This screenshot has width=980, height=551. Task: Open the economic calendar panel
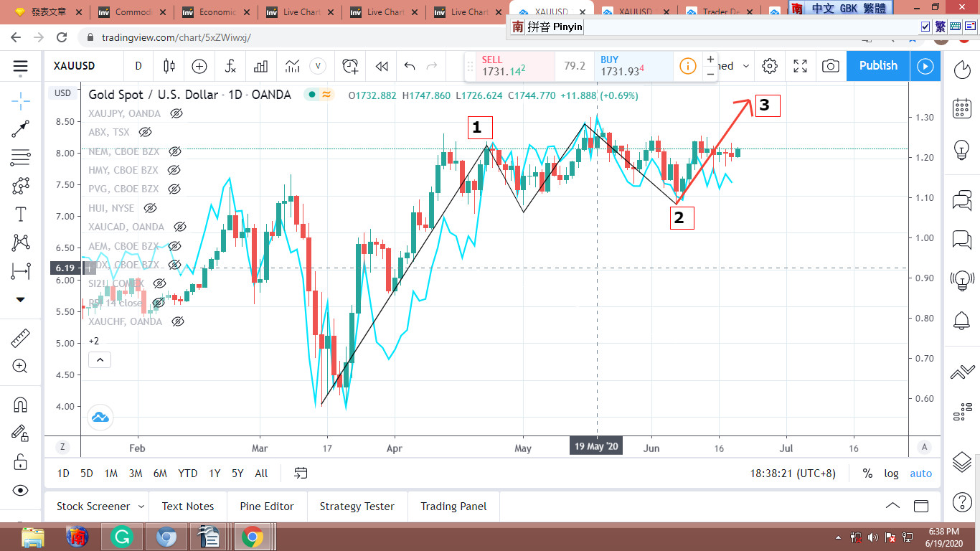961,108
